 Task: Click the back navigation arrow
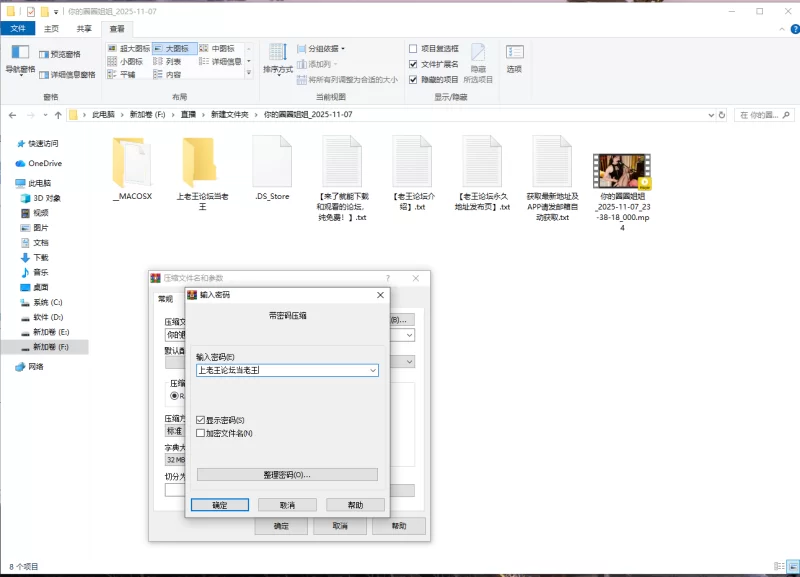[x=13, y=115]
